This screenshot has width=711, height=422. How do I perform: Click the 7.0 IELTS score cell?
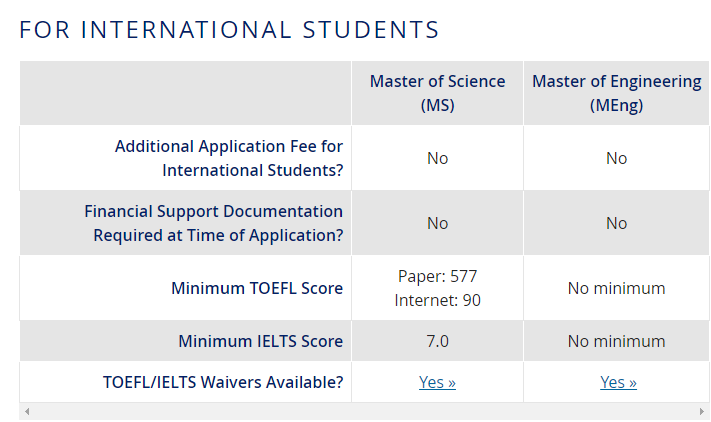(x=437, y=341)
